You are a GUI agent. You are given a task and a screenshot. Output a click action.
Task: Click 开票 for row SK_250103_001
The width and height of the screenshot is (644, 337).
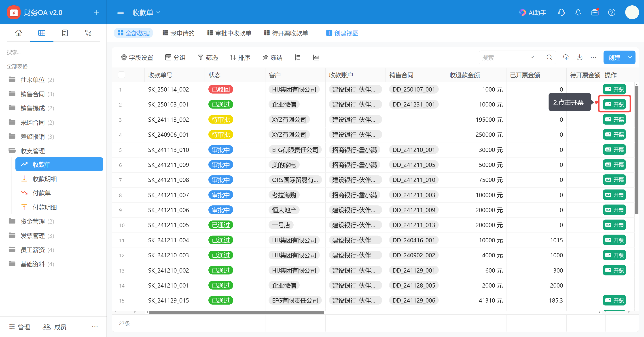pyautogui.click(x=614, y=104)
